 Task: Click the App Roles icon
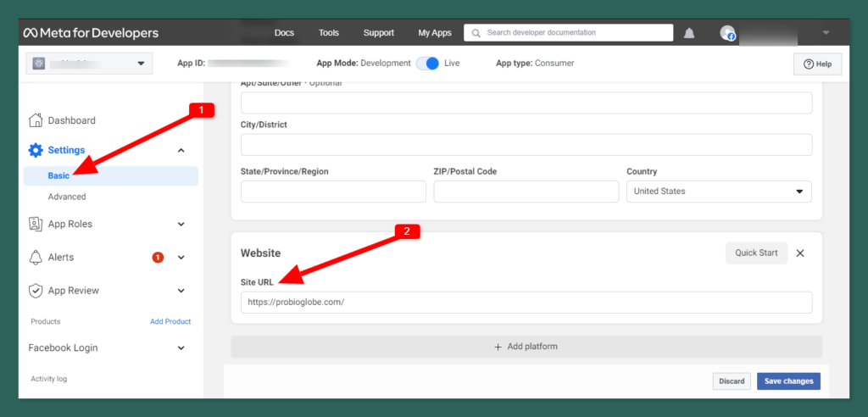point(36,224)
